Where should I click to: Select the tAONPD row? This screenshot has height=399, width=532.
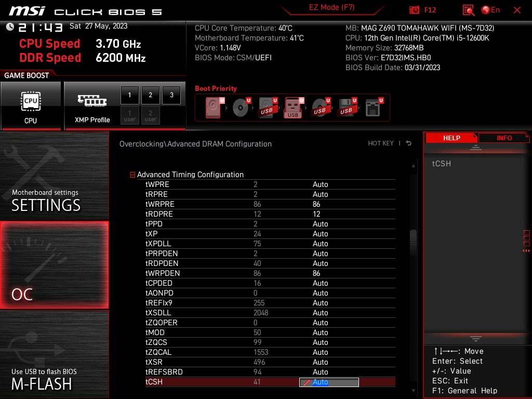pos(270,293)
